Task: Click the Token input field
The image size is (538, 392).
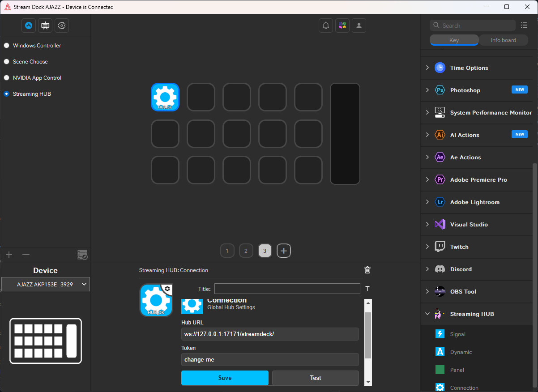Action: pos(270,359)
